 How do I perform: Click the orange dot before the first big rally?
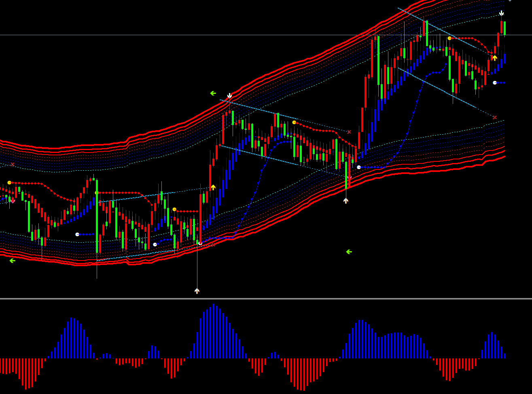point(174,209)
